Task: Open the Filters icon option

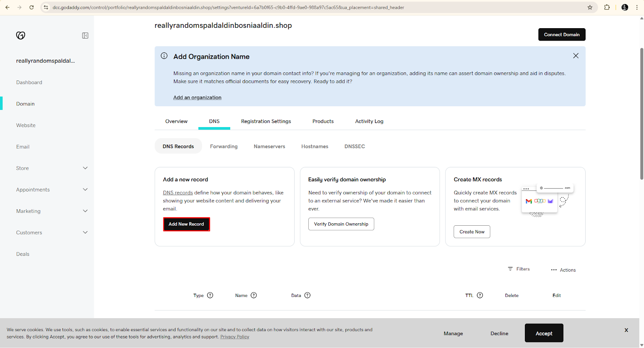Action: [x=510, y=269]
